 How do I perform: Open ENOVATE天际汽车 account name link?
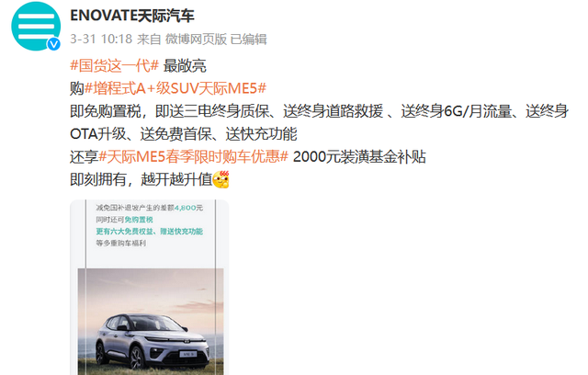pyautogui.click(x=132, y=16)
